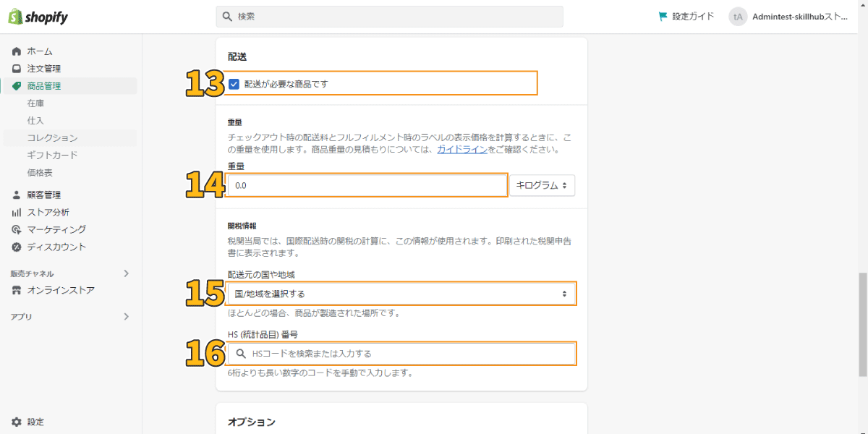Click the magnifier icon in HS code field
Viewport: 868px width, 434px height.
pos(242,354)
